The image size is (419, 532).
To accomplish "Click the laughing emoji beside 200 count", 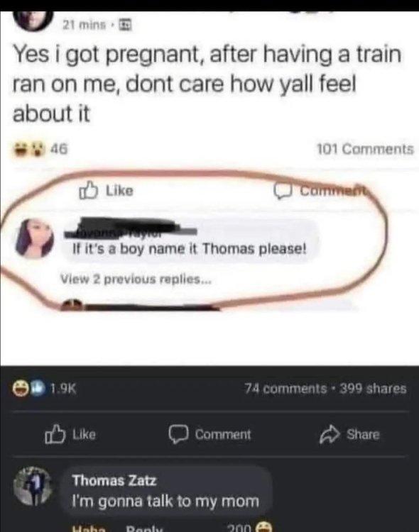I will coord(264,527).
